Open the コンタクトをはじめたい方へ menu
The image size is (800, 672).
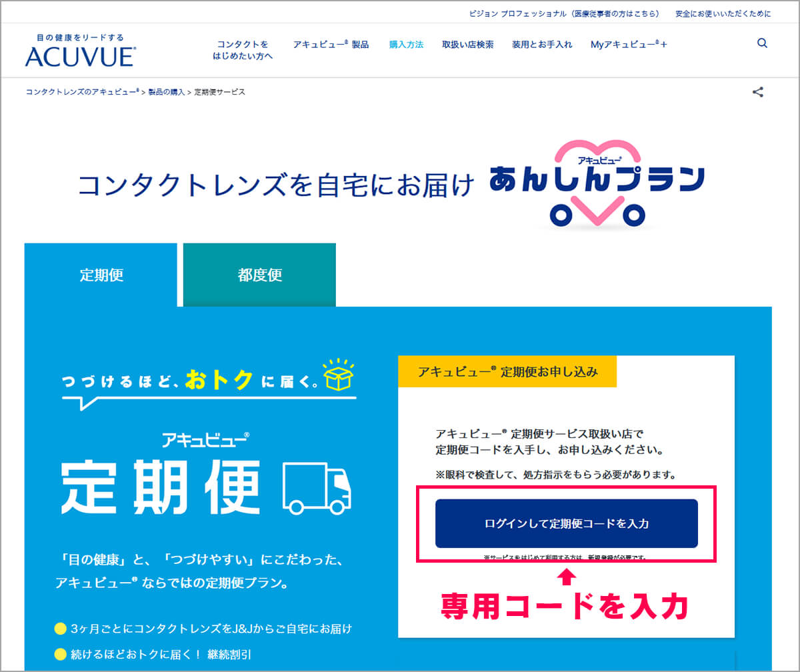click(x=243, y=50)
